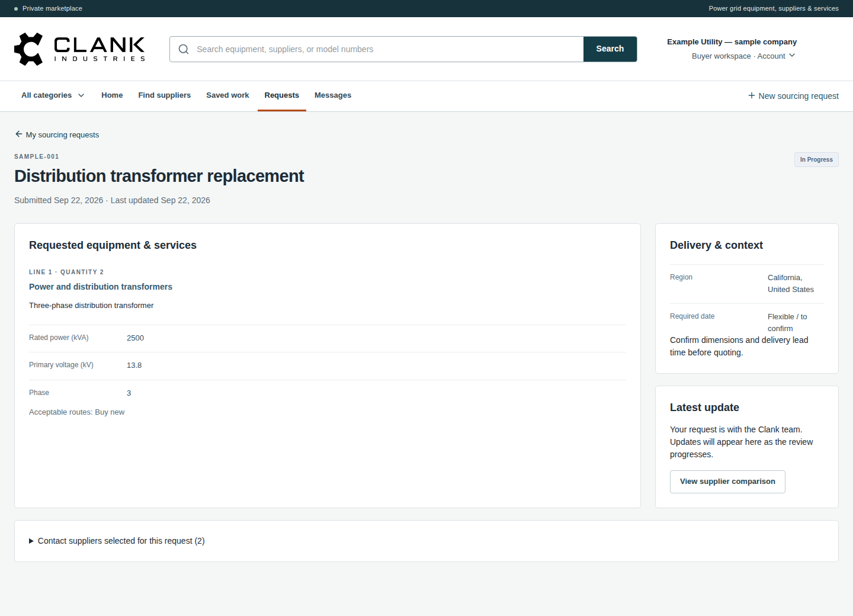Go to the Home tab

point(112,95)
